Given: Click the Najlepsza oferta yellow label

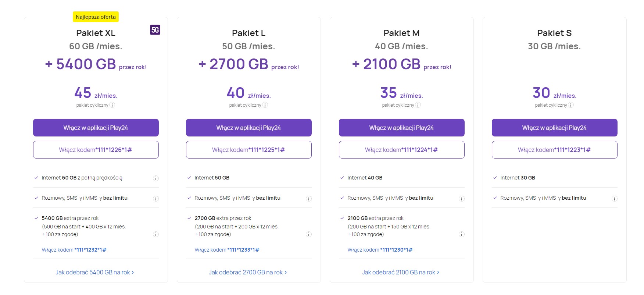Looking at the screenshot, I should click(96, 17).
